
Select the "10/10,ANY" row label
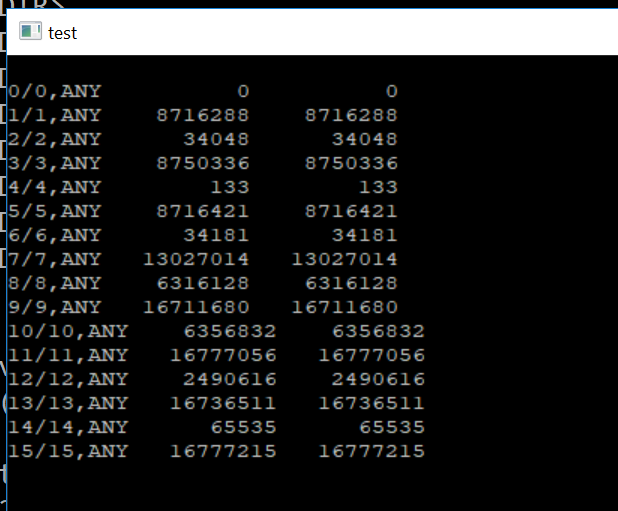click(68, 332)
